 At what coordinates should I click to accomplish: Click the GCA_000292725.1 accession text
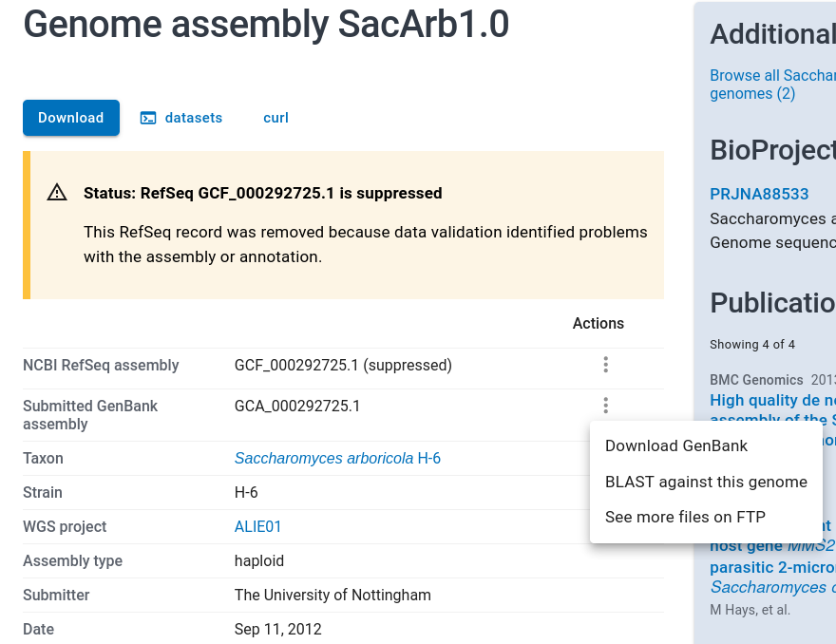pyautogui.click(x=297, y=407)
